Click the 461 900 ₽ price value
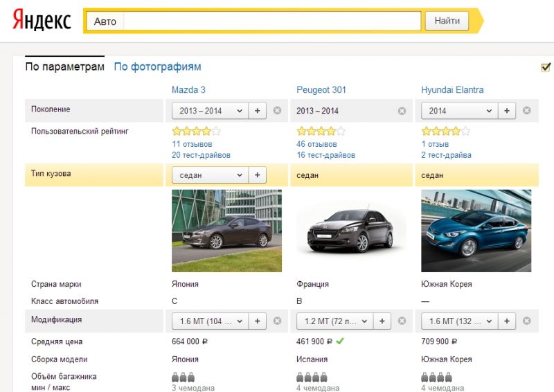Screen dimensions: 554x392 (314, 341)
